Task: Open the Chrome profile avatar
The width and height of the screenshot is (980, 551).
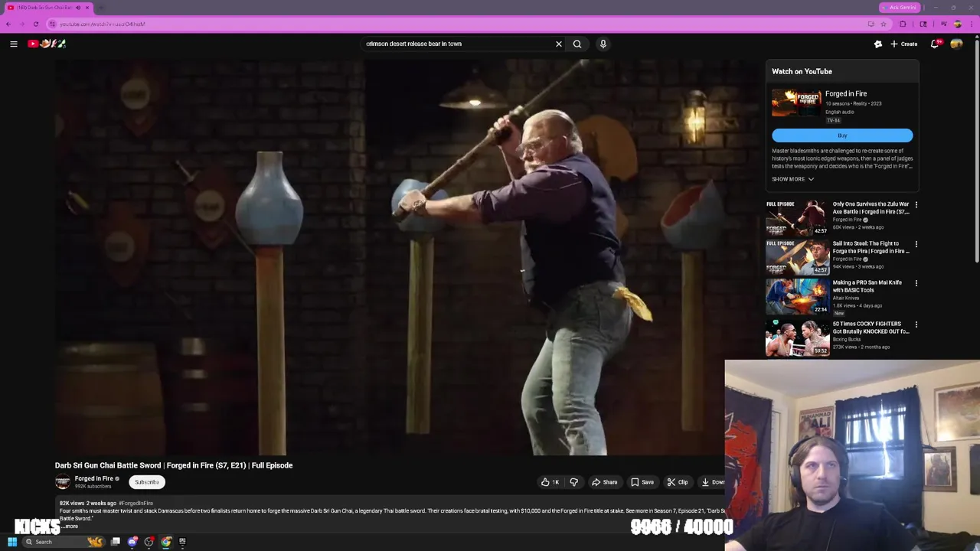Action: 958,24
